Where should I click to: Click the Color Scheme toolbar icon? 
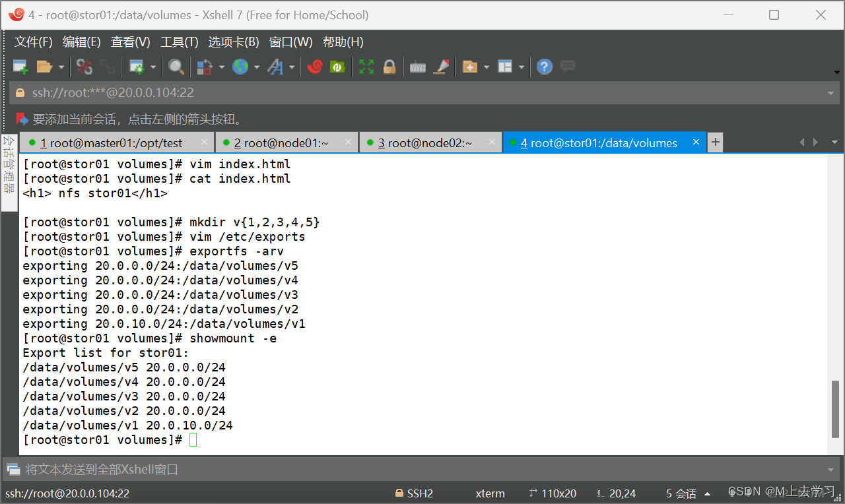[x=205, y=67]
